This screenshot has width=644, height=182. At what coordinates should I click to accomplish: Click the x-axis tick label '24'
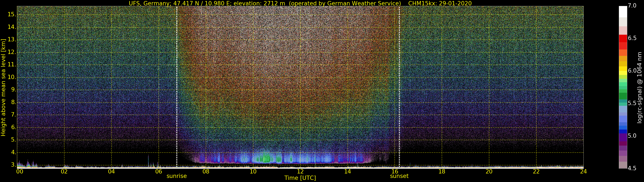tap(583, 172)
